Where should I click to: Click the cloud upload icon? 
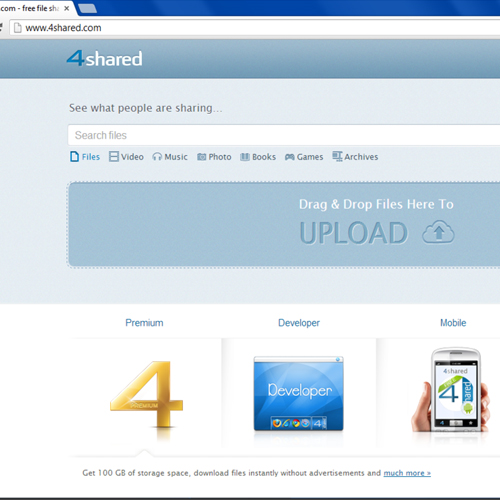(x=438, y=232)
